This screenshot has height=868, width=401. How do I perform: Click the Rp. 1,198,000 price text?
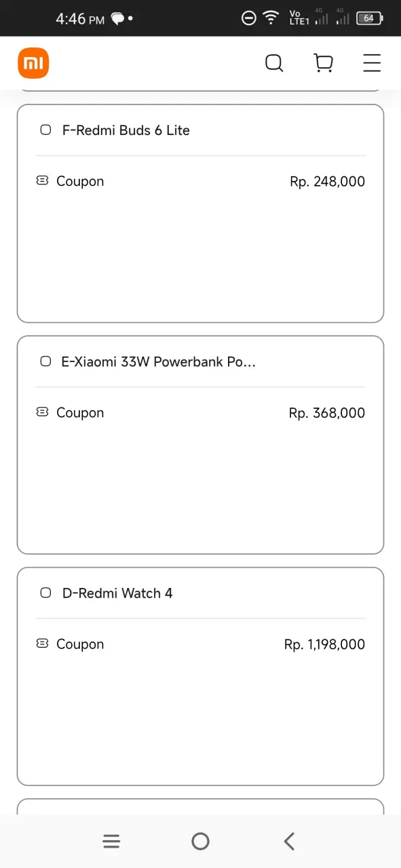(324, 644)
